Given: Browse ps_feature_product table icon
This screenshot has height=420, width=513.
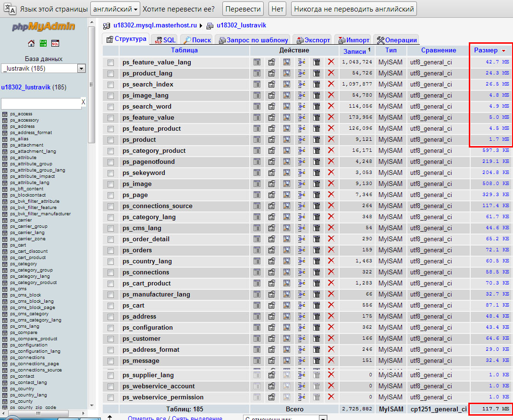Looking at the screenshot, I should (257, 128).
